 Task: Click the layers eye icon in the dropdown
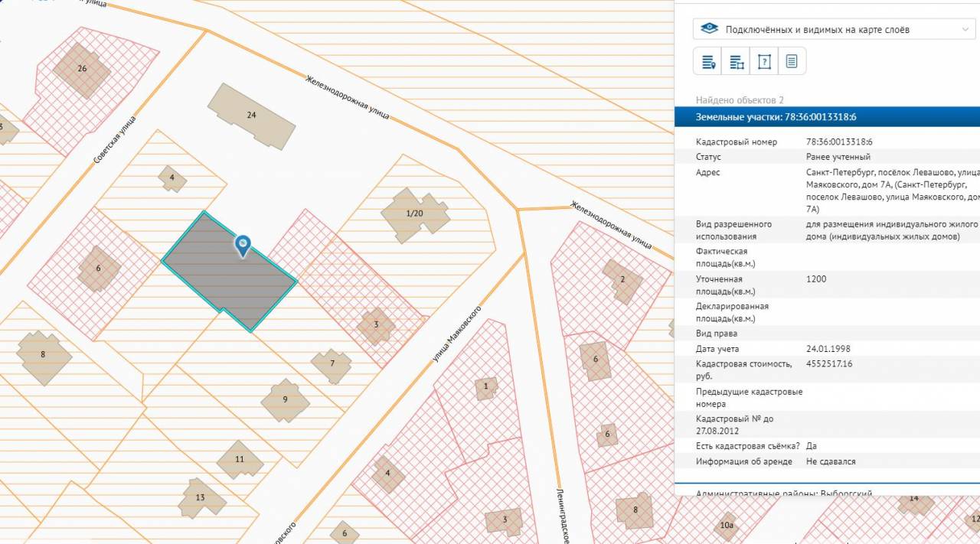[710, 29]
